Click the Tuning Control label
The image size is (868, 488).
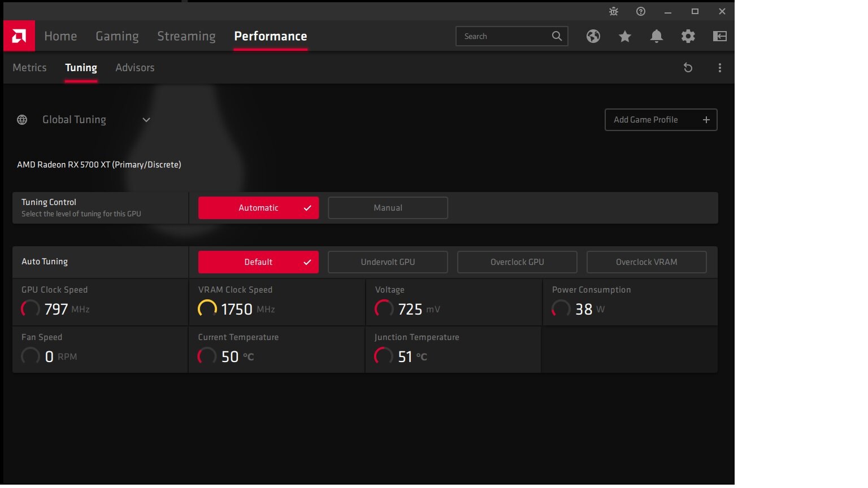49,202
